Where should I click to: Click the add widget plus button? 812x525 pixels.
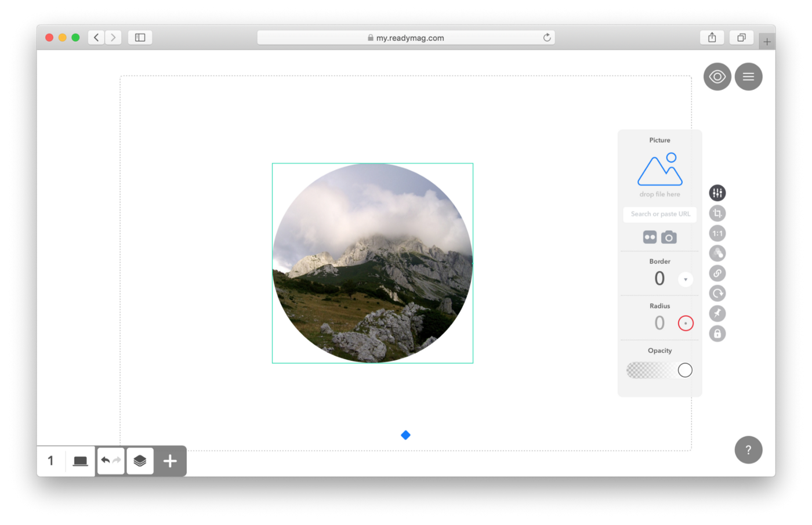point(170,461)
